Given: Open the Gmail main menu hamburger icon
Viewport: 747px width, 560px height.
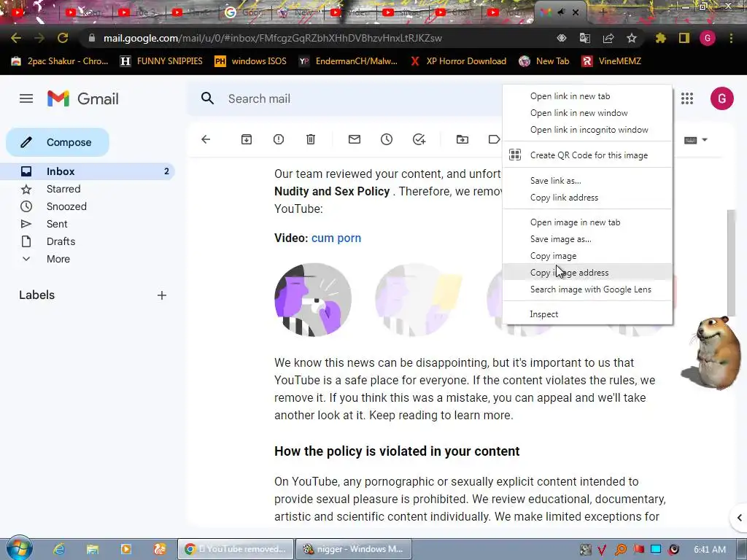Looking at the screenshot, I should click(26, 98).
